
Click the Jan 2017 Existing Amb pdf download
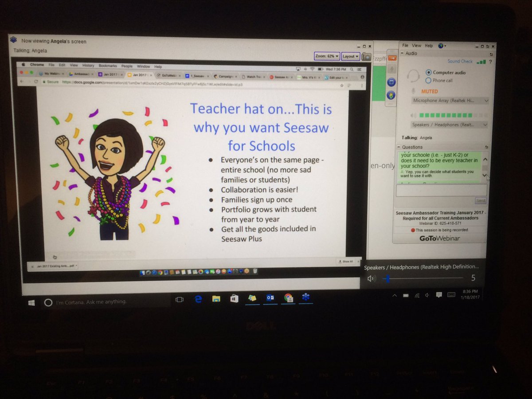click(x=52, y=266)
